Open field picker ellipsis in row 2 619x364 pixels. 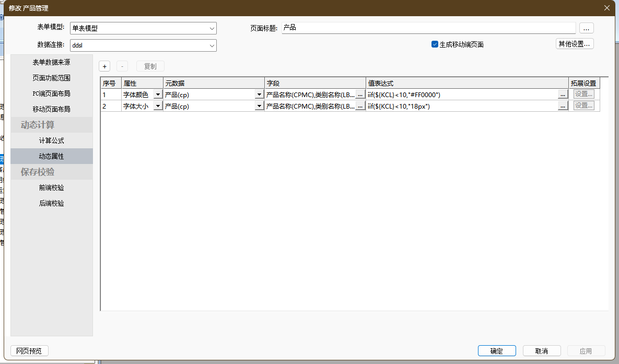click(360, 106)
